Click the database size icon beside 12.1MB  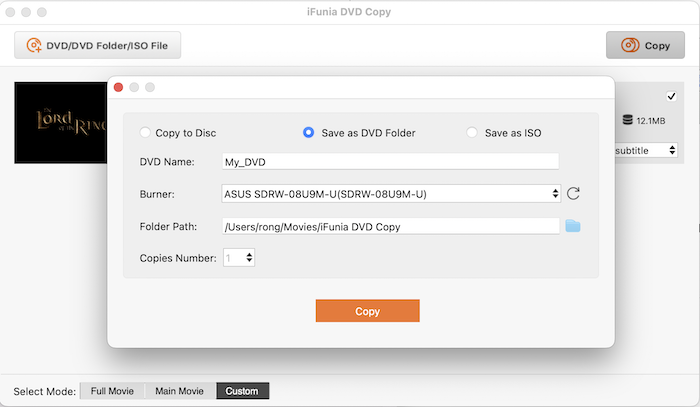627,120
